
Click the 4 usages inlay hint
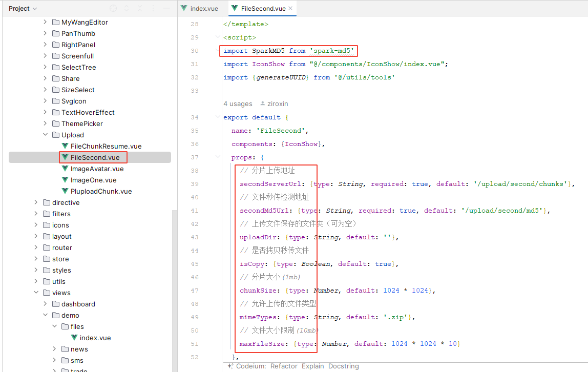point(238,104)
